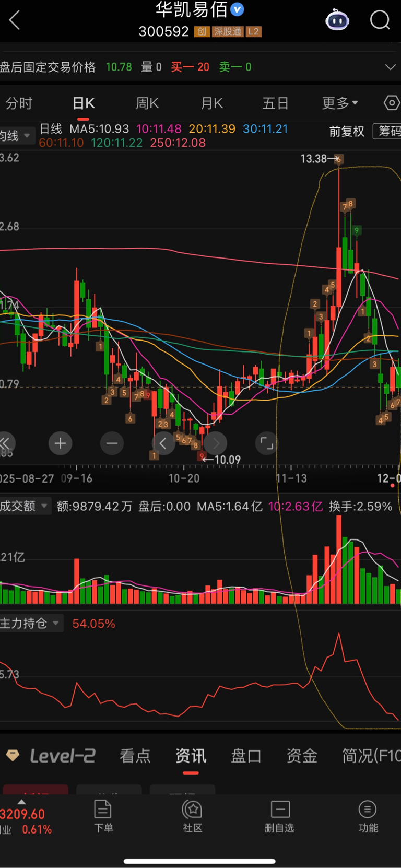Tap 卖一 0 quote
The width and height of the screenshot is (401, 868).
[x=235, y=67]
